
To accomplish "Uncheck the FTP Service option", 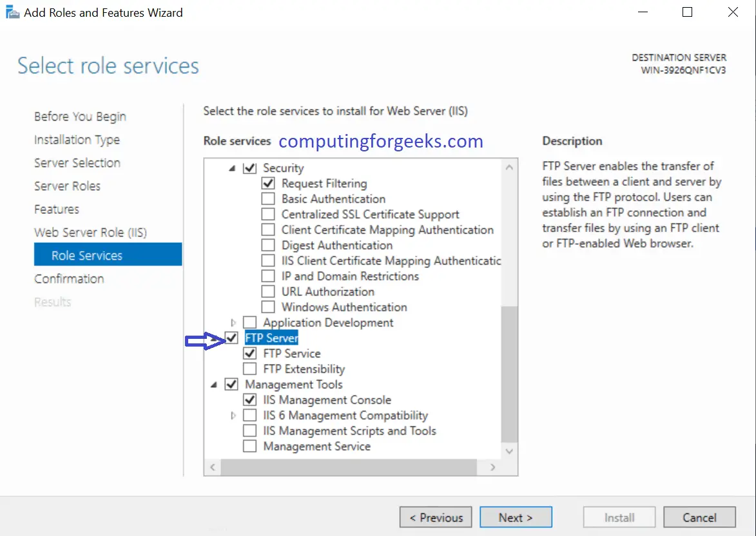I will pyautogui.click(x=250, y=353).
